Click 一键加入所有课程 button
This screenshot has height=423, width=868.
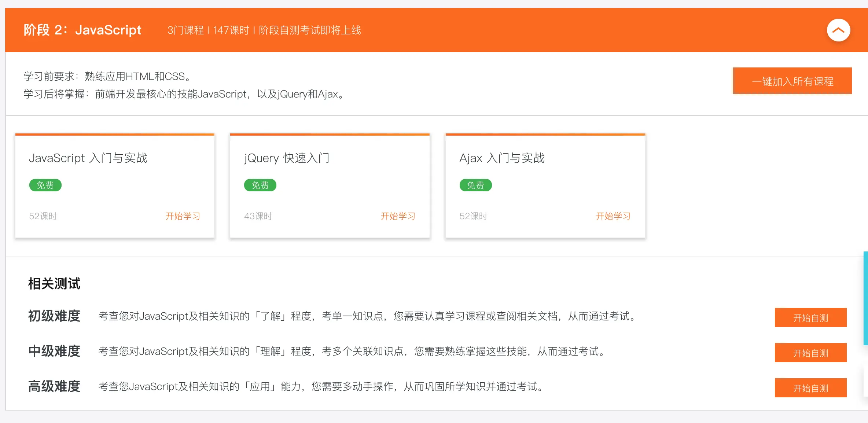pos(792,81)
